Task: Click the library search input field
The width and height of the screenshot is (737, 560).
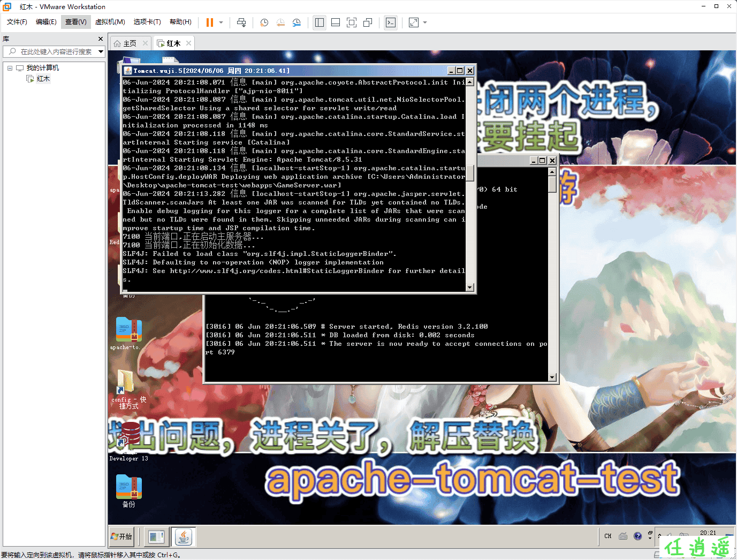Action: (54, 51)
